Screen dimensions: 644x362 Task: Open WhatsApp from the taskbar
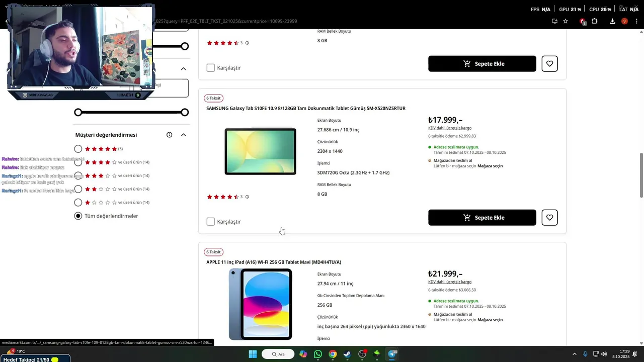(317, 354)
